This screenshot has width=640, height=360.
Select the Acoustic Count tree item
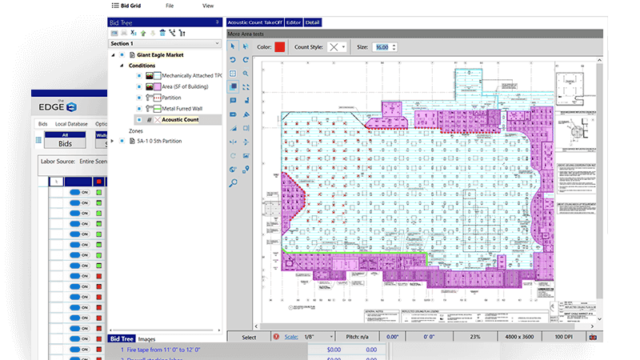(x=180, y=120)
